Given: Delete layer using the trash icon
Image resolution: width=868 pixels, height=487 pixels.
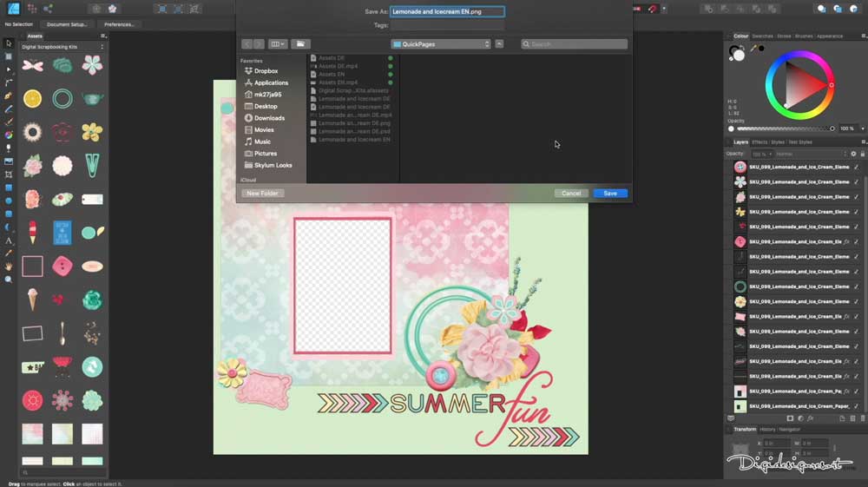Looking at the screenshot, I should click(x=863, y=418).
